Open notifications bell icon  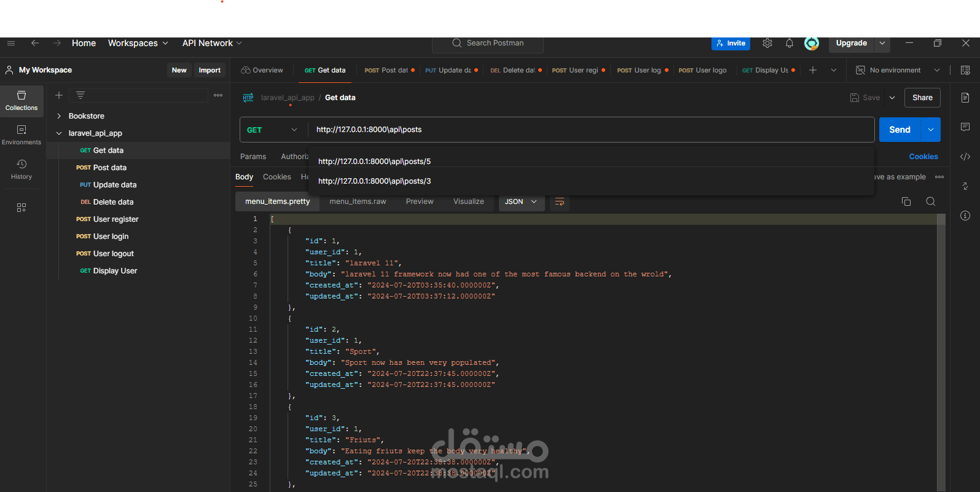(790, 43)
